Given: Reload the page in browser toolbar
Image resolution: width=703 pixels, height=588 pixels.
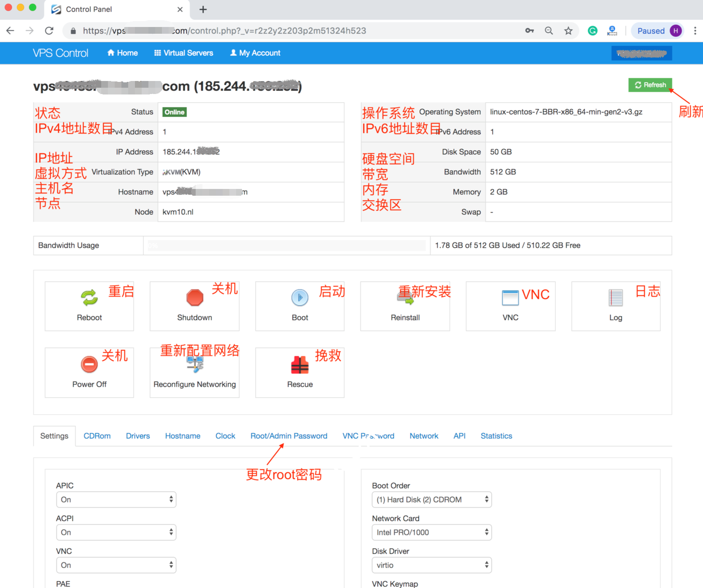Looking at the screenshot, I should coord(49,31).
